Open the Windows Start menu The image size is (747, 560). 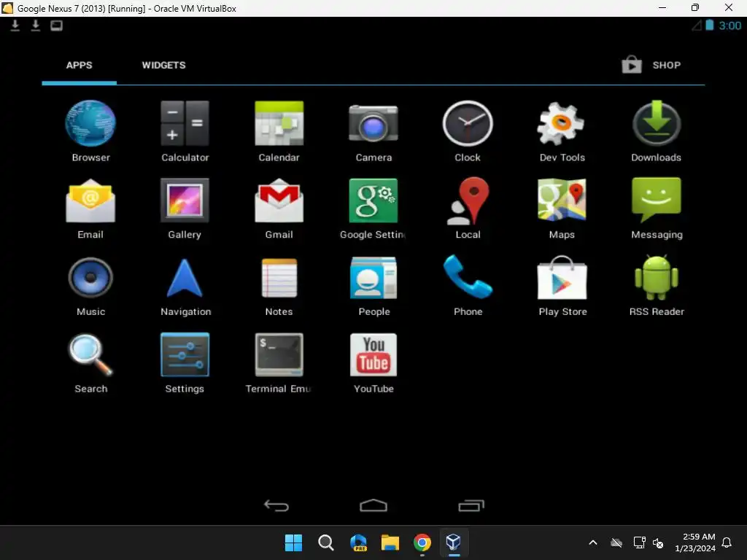(293, 542)
